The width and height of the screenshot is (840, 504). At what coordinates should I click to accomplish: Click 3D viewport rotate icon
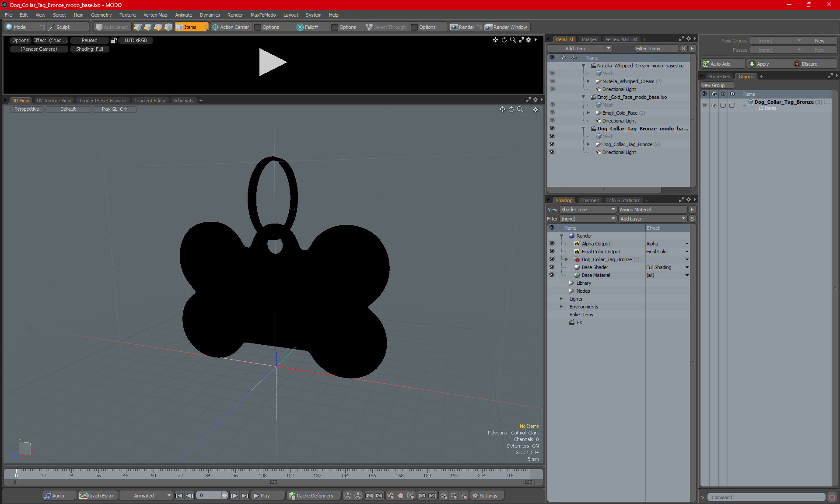pos(511,109)
